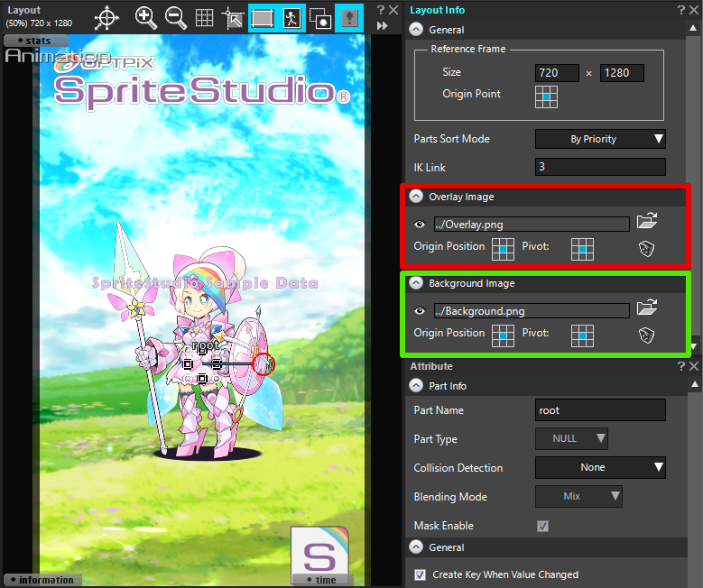Open the information tab
This screenshot has height=588, width=703.
click(42, 580)
